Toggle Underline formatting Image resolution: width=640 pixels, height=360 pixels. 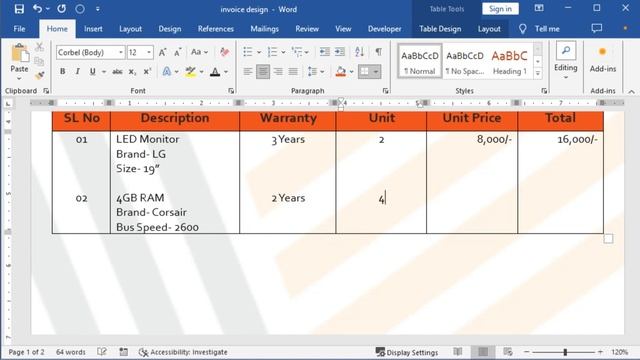click(93, 72)
